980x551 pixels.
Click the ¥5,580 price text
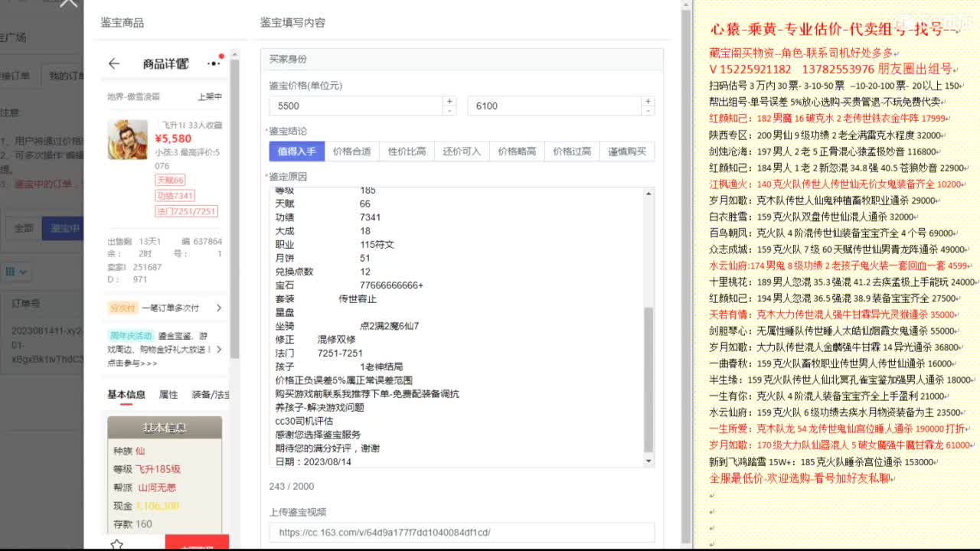pyautogui.click(x=173, y=139)
